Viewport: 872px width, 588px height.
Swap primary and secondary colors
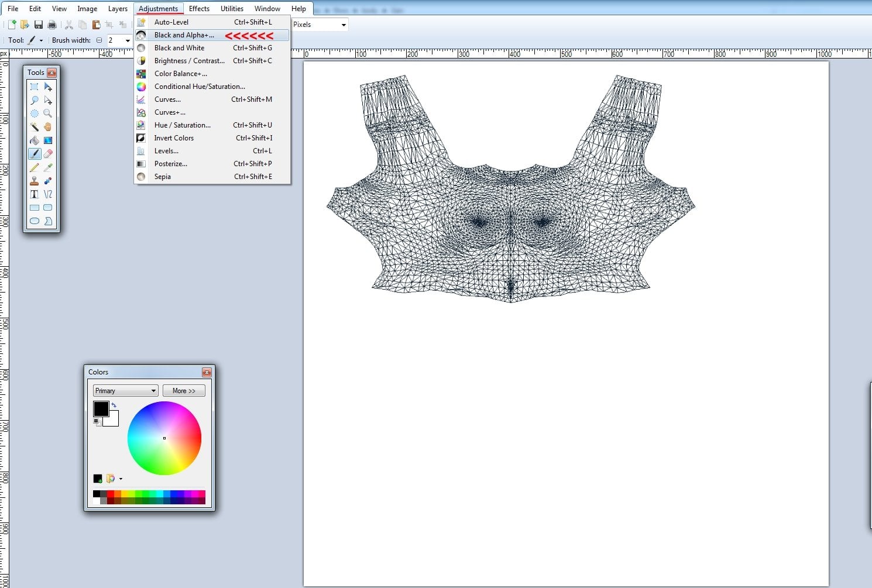[114, 405]
